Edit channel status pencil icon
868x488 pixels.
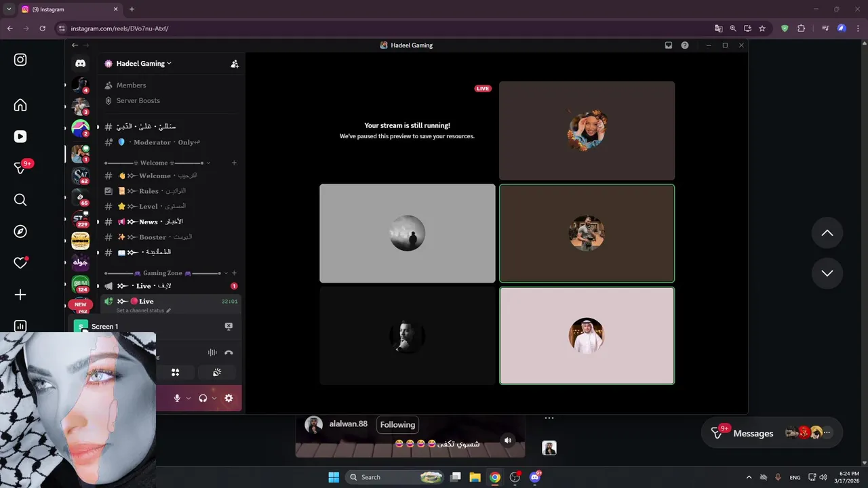click(168, 310)
